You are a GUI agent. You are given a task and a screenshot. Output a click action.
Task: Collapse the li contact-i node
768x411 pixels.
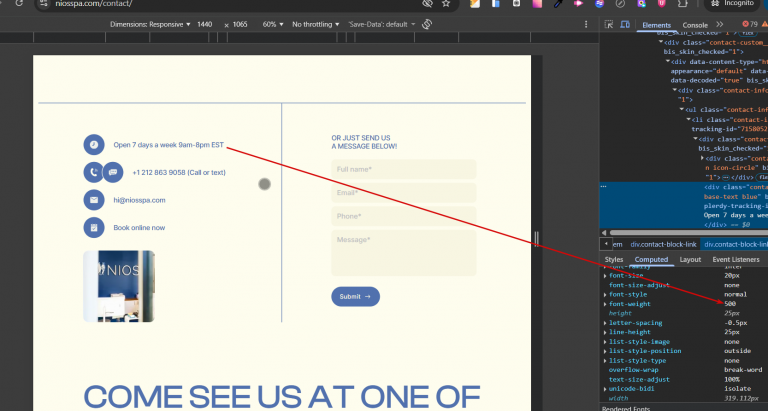(688, 120)
